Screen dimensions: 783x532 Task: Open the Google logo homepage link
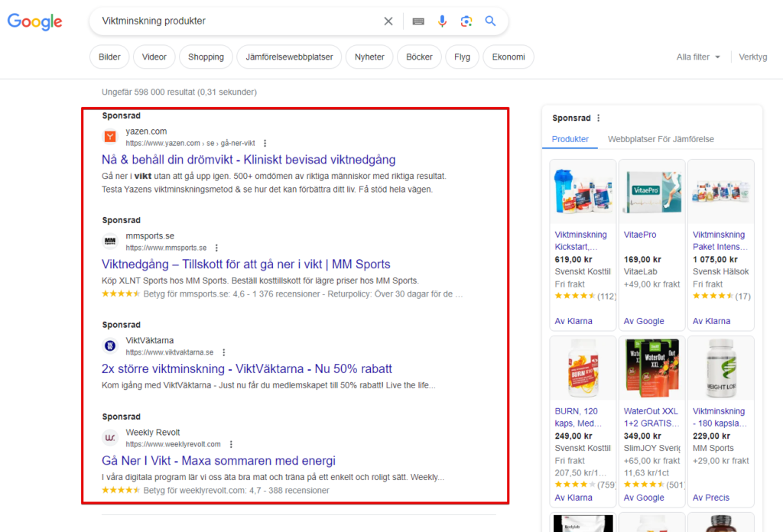tap(35, 21)
